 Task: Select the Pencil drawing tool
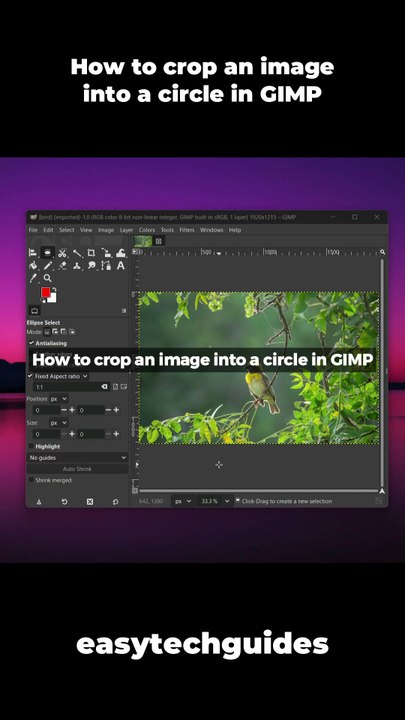[x=47, y=265]
